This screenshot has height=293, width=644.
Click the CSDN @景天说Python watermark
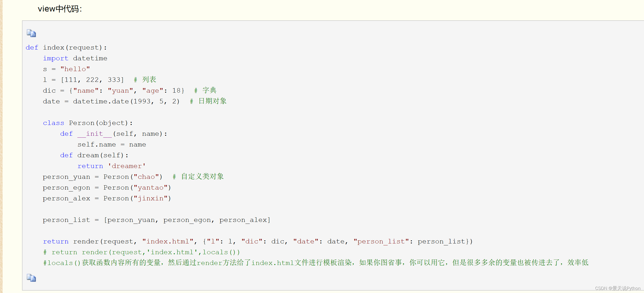(x=617, y=288)
